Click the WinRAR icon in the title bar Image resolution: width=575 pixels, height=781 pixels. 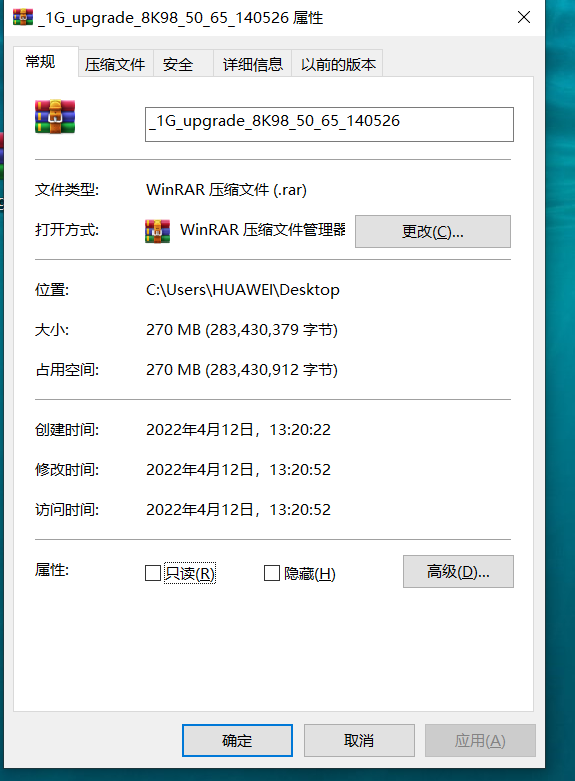pyautogui.click(x=23, y=17)
